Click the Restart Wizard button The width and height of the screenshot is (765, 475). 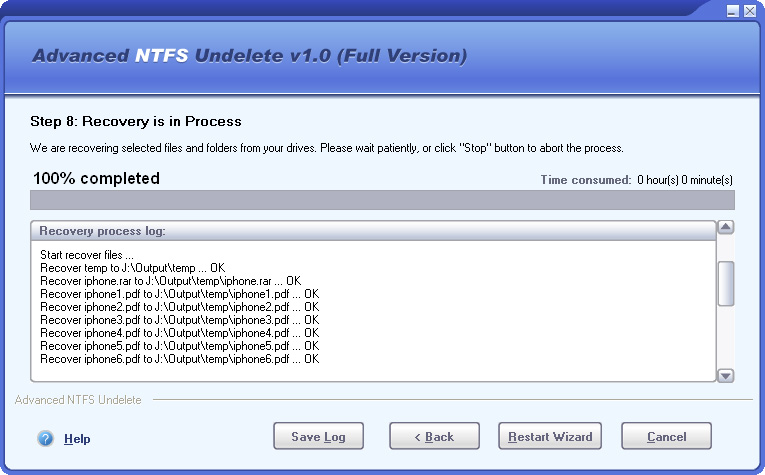click(550, 436)
